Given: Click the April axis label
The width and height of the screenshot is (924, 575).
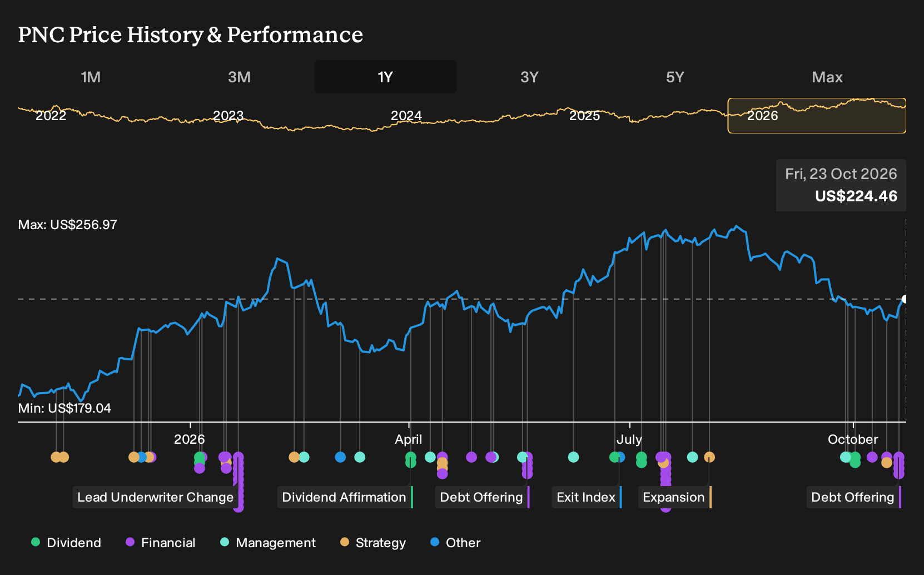Looking at the screenshot, I should 409,439.
